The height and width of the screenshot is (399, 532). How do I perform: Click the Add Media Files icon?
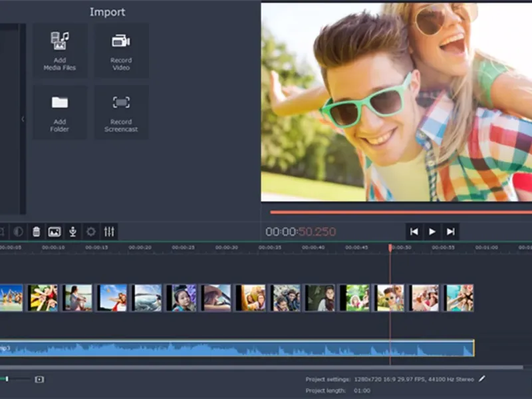[60, 51]
